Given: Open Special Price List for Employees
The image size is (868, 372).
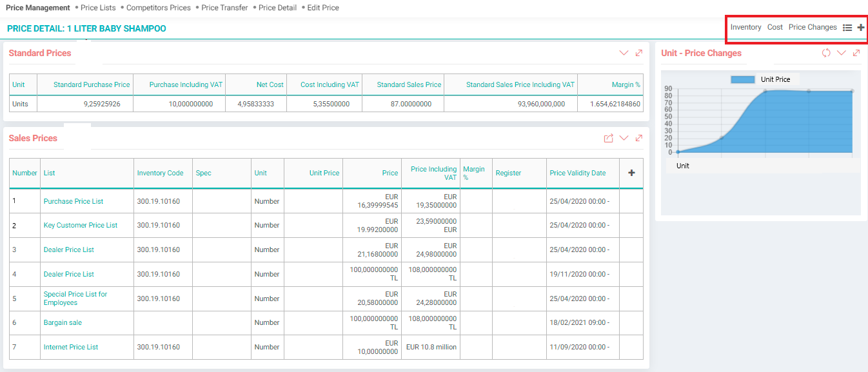Looking at the screenshot, I should pos(75,299).
